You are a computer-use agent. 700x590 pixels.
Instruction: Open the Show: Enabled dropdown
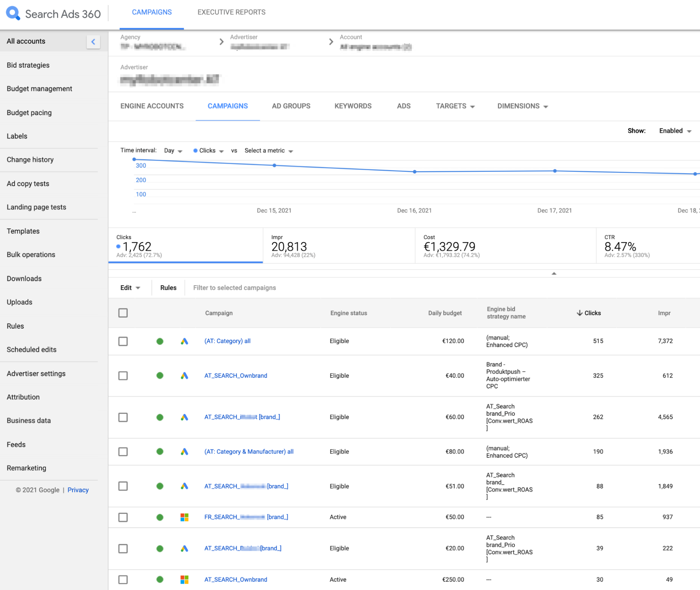tap(674, 131)
